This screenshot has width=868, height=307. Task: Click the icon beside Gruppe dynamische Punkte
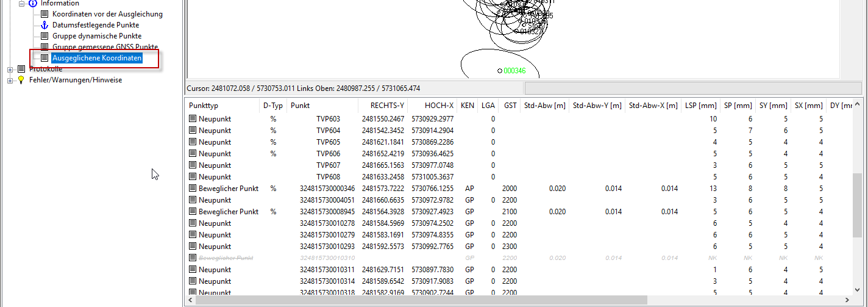[44, 36]
